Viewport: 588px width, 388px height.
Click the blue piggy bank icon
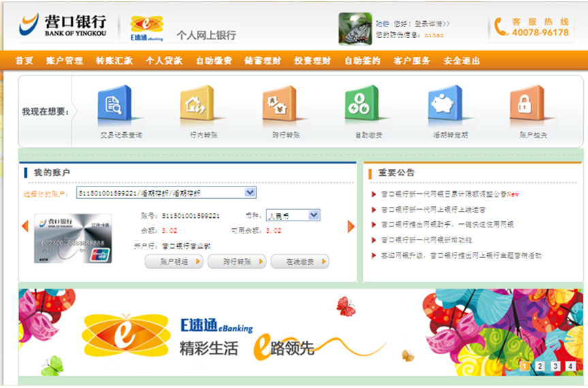445,105
